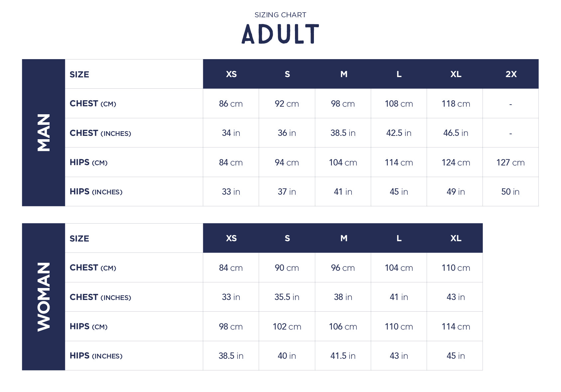Click the 35.5 in chest cell
The image size is (561, 392).
[287, 297]
